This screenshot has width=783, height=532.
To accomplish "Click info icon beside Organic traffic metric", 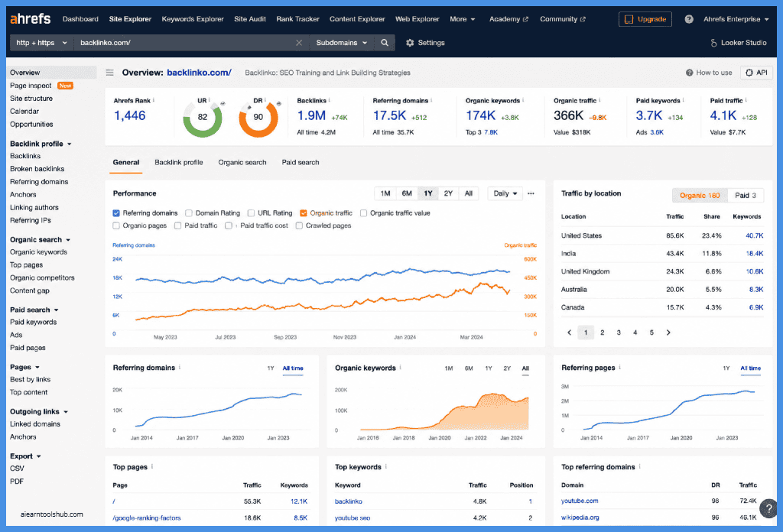I will 599,100.
